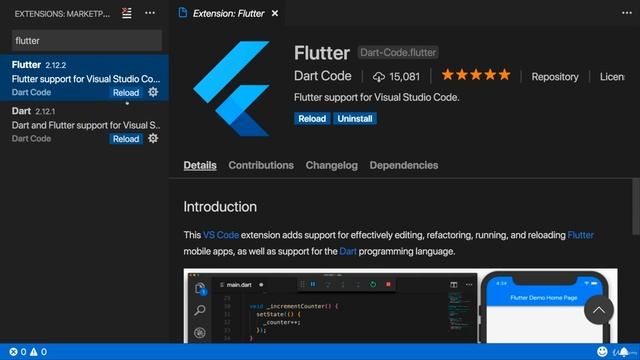The width and height of the screenshot is (640, 360).
Task: Select the Extension: Flutter editor tab
Action: coord(228,13)
